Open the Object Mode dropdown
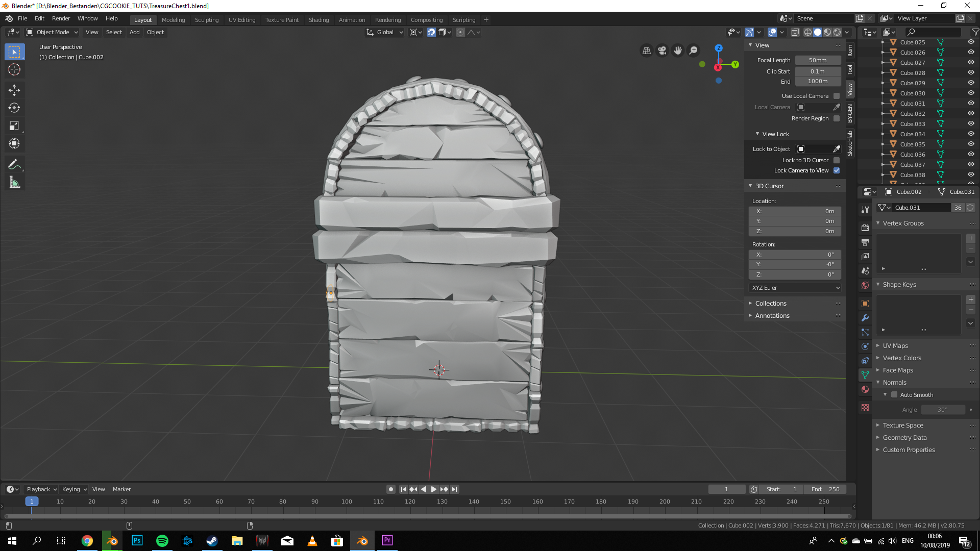Image resolution: width=980 pixels, height=551 pixels. [x=52, y=32]
